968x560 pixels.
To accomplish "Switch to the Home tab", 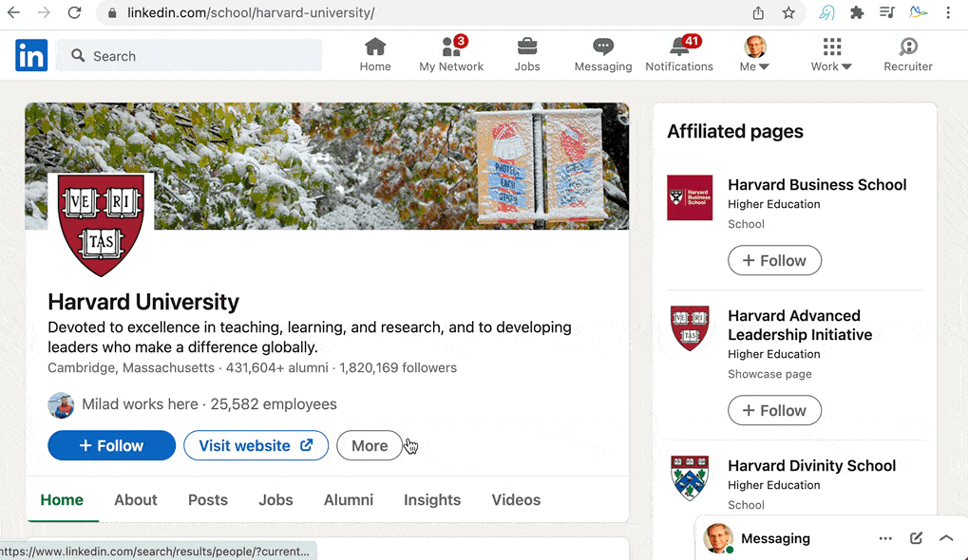I will 62,499.
